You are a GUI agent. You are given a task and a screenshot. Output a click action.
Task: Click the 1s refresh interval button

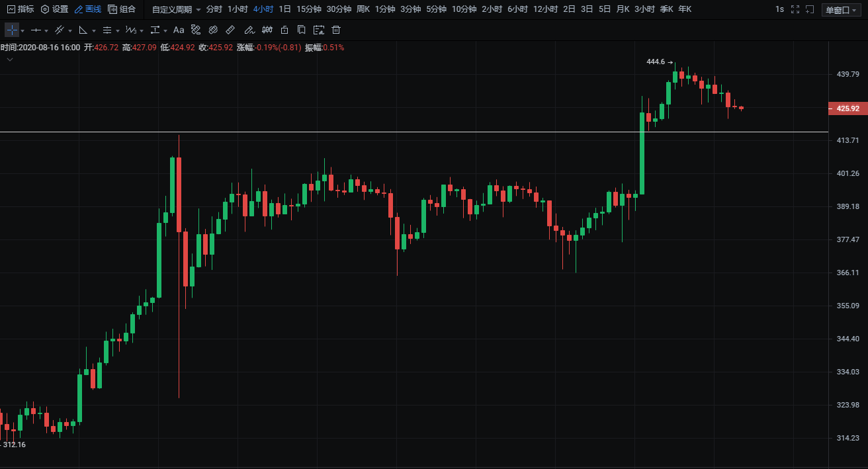779,9
